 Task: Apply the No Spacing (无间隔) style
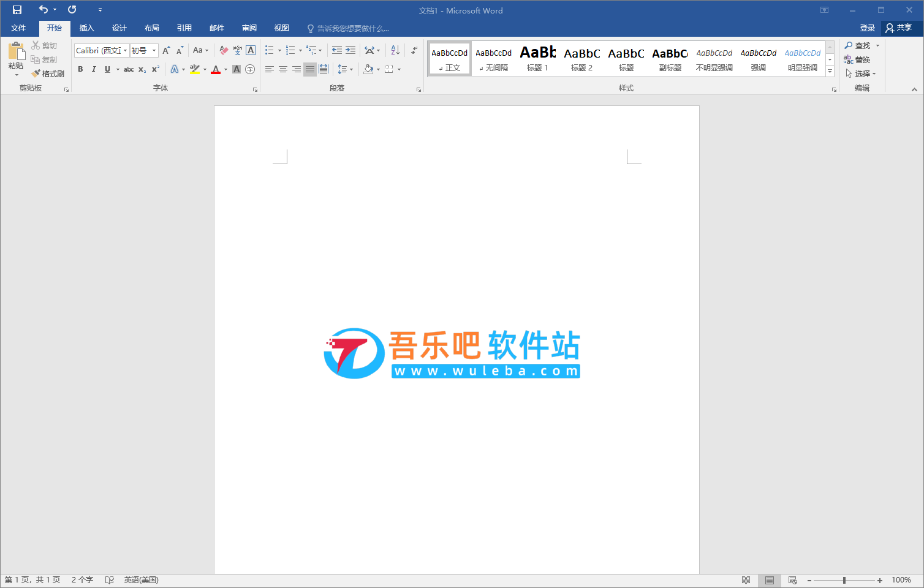[494, 59]
